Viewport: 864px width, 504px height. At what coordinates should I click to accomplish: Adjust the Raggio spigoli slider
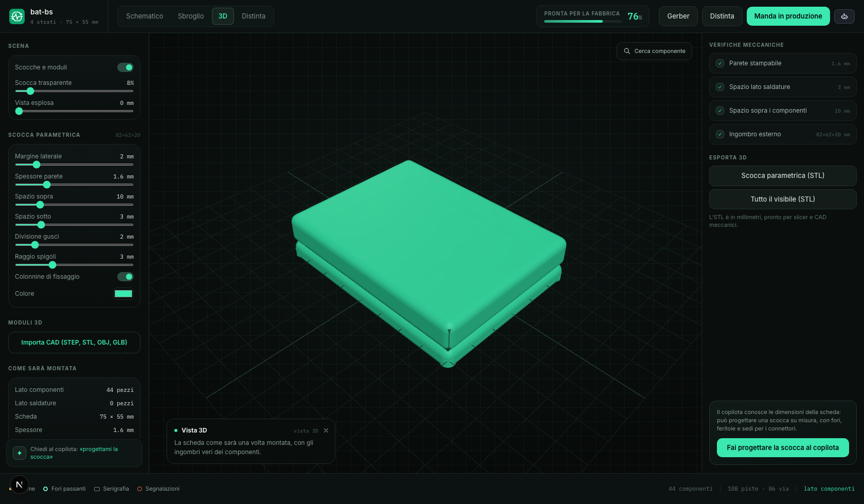74,265
